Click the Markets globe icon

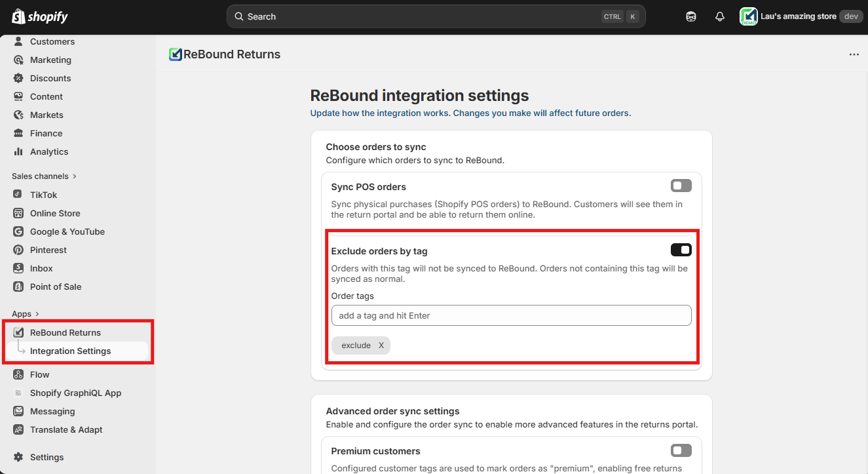coord(18,115)
